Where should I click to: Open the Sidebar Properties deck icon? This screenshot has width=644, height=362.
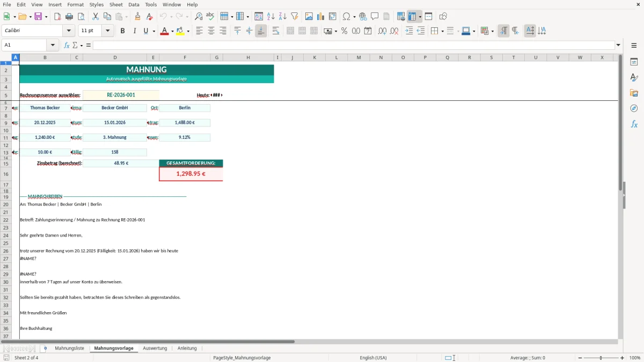[x=634, y=62]
